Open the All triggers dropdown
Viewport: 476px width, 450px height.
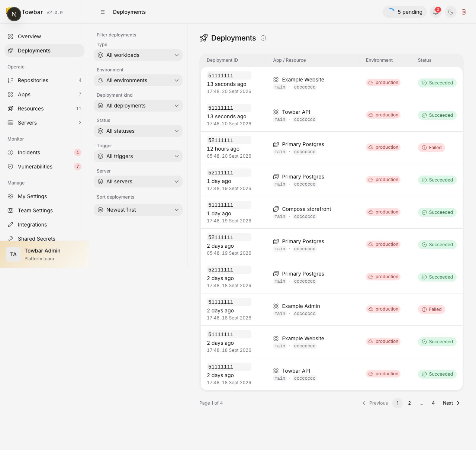[138, 156]
